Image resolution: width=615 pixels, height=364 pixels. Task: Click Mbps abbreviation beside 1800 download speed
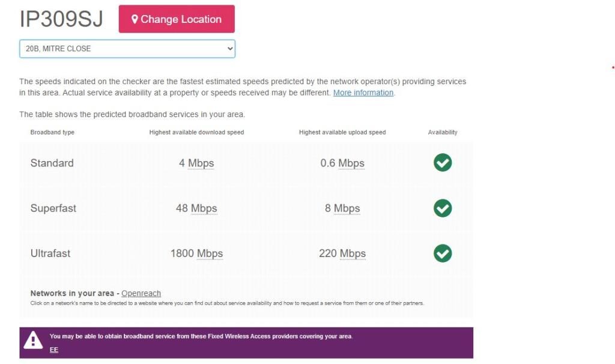pyautogui.click(x=210, y=253)
